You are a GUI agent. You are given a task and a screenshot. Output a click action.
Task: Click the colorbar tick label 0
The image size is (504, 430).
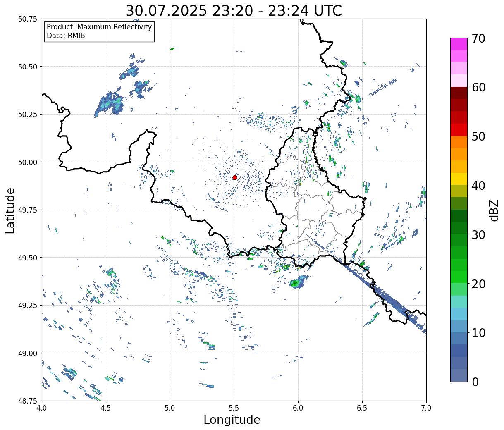click(475, 382)
